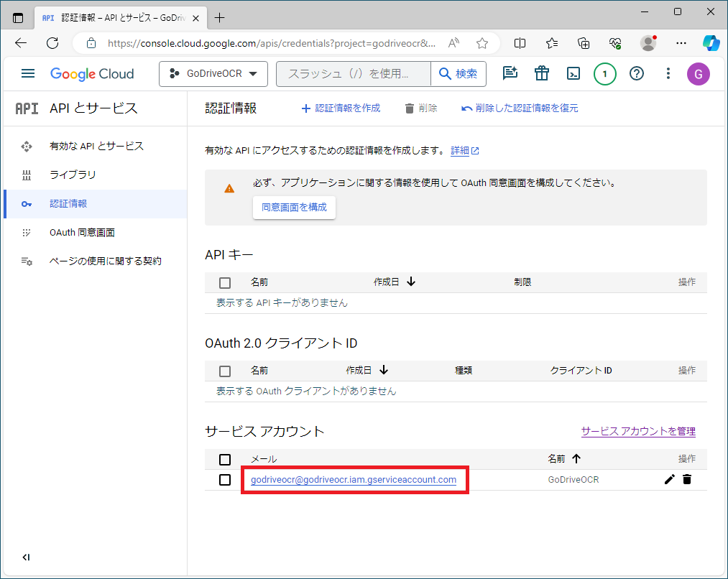
Task: Reload the page with refresh icon
Action: pos(52,43)
